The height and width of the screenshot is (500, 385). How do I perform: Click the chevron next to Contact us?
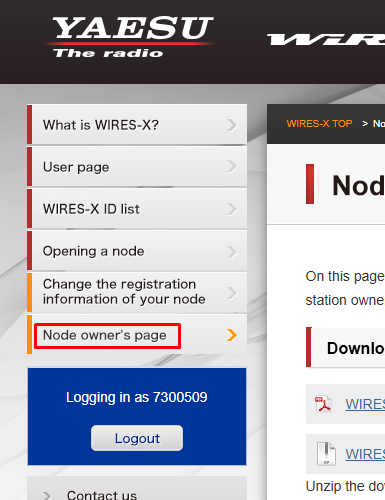click(x=47, y=496)
